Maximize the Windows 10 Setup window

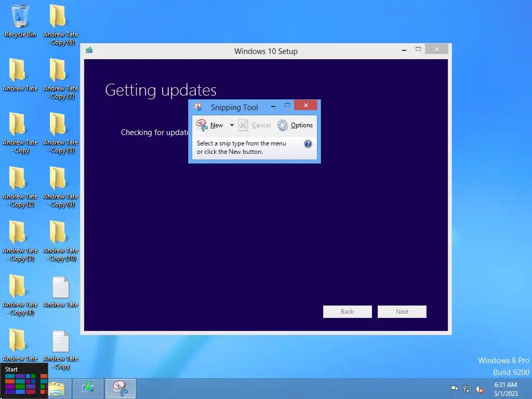coord(418,49)
